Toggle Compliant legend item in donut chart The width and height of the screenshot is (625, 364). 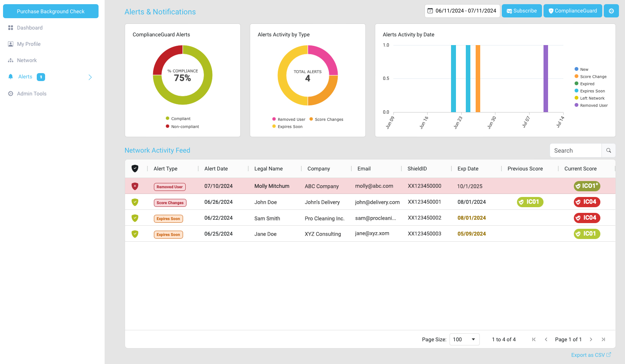point(178,119)
